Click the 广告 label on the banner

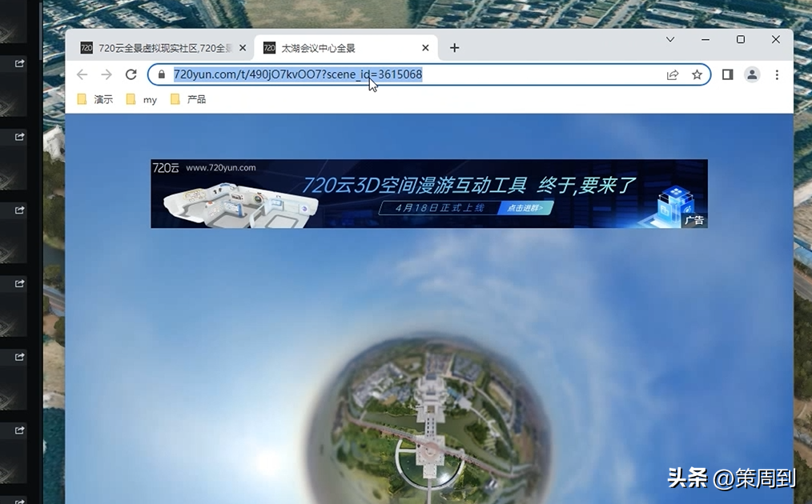click(694, 221)
